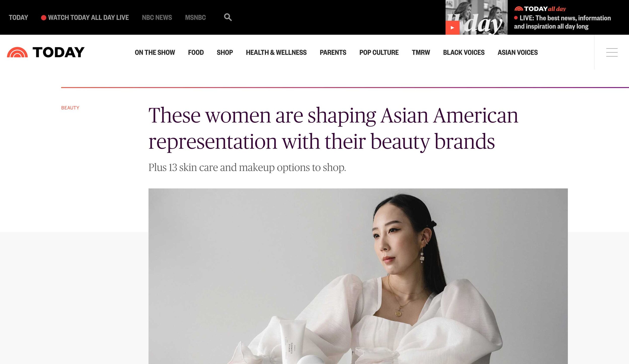Go to the Shop section
Image resolution: width=629 pixels, height=364 pixels.
(225, 52)
